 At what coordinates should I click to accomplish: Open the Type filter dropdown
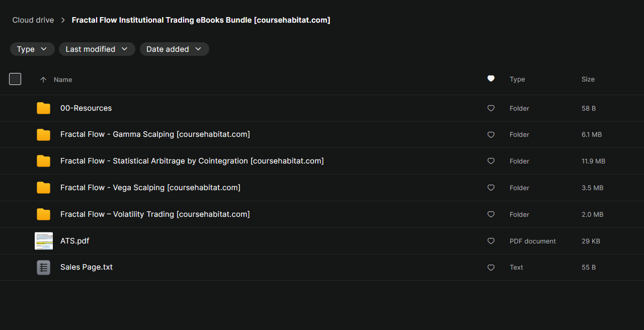pos(32,49)
